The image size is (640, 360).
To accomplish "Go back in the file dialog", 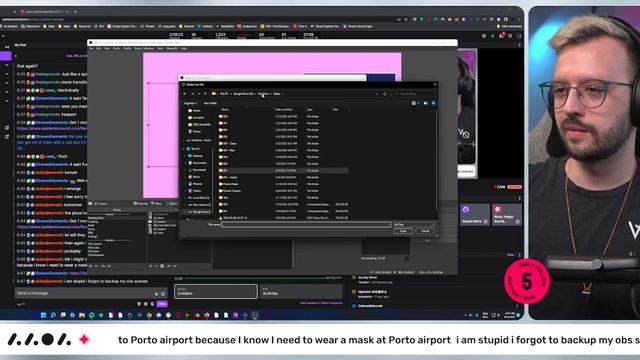I will pyautogui.click(x=185, y=94).
